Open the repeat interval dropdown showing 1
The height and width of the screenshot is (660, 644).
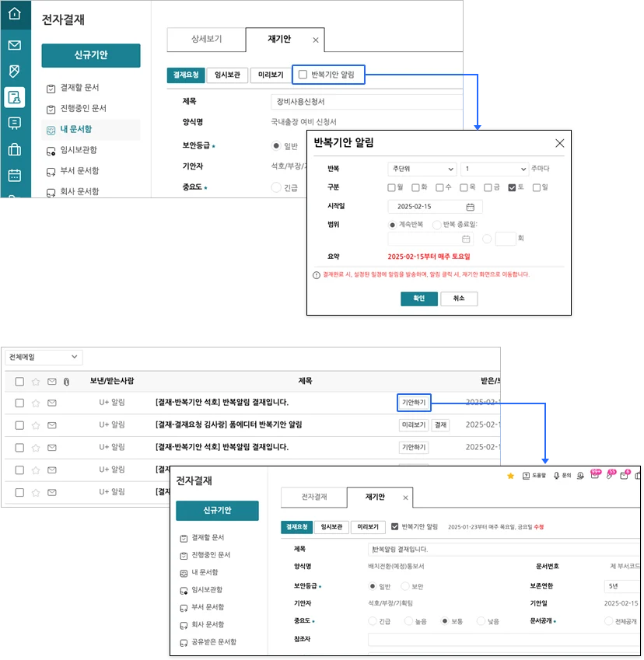(x=494, y=169)
